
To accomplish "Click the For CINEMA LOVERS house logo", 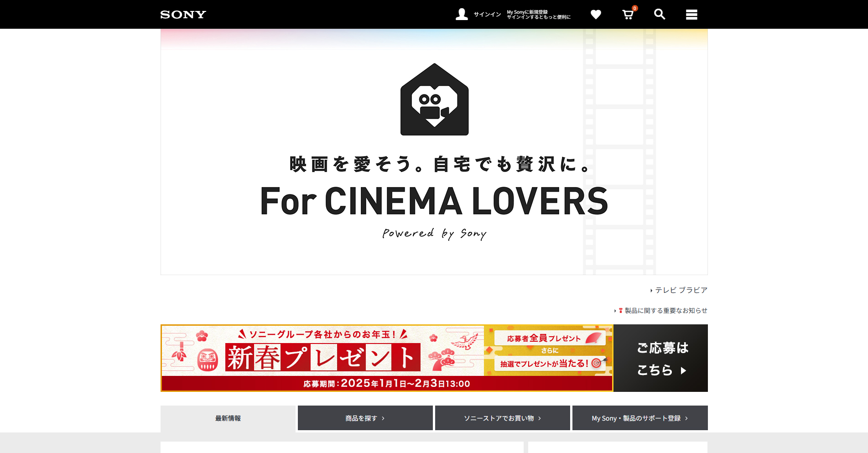I will click(434, 100).
